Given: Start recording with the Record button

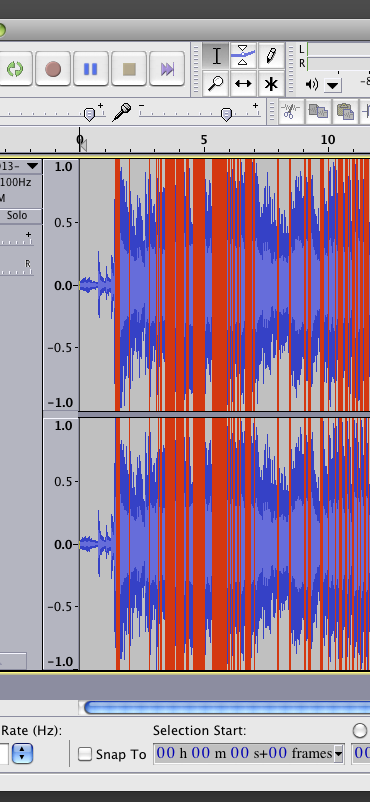Looking at the screenshot, I should [53, 69].
